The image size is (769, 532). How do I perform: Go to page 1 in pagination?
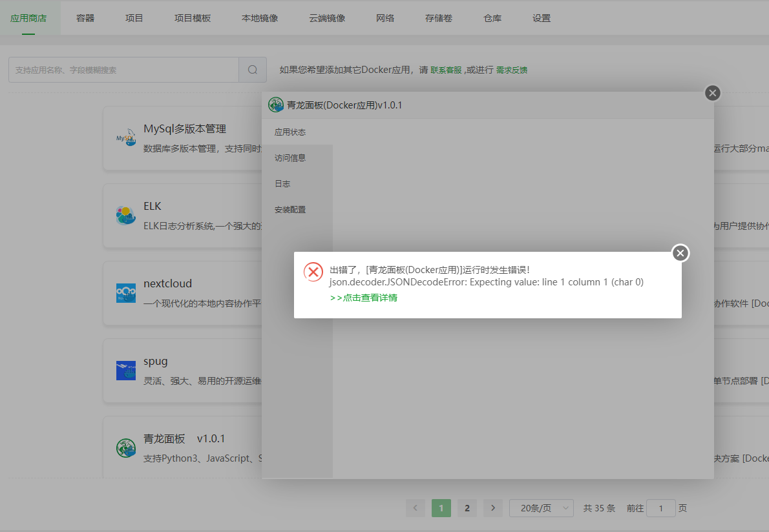[441, 508]
